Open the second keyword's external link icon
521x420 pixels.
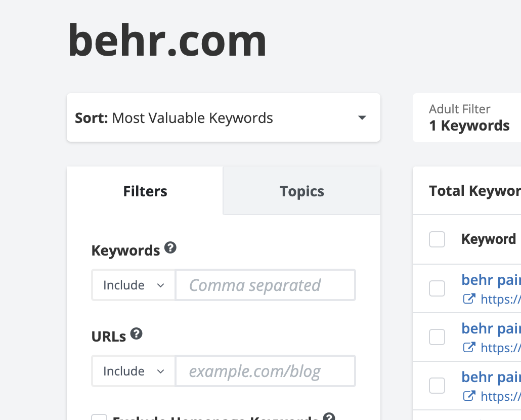(469, 348)
